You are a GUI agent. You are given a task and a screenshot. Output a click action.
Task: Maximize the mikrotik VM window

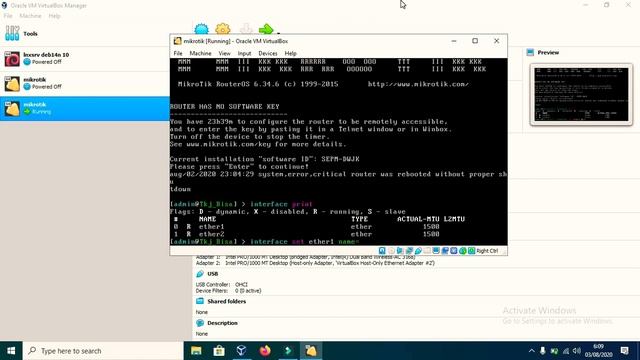[x=475, y=41]
